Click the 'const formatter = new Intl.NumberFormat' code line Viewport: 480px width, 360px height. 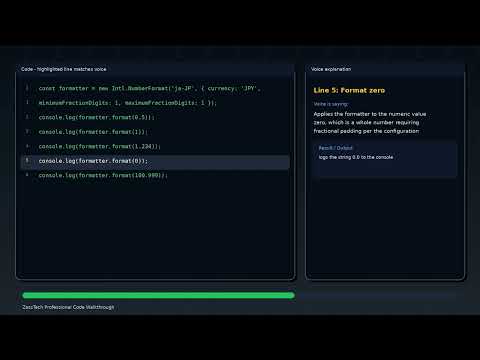149,89
